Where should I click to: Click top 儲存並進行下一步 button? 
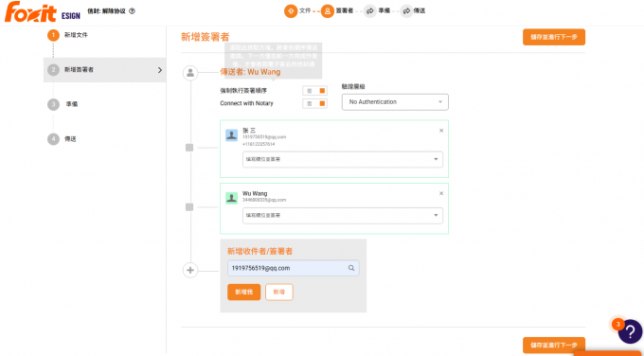554,37
